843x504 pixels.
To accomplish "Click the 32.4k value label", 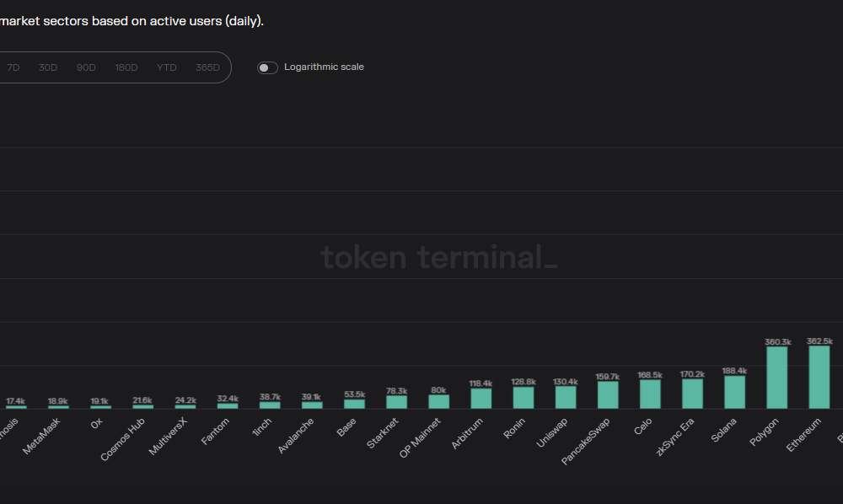I will pyautogui.click(x=228, y=398).
